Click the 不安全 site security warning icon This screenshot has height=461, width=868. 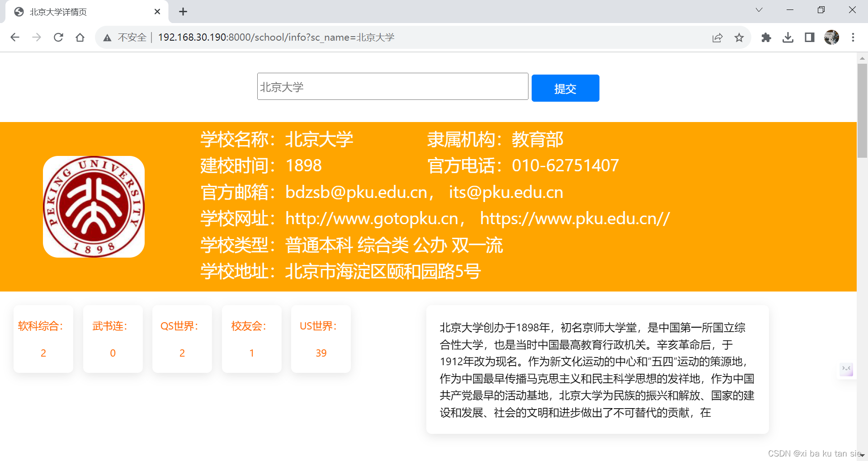(107, 38)
